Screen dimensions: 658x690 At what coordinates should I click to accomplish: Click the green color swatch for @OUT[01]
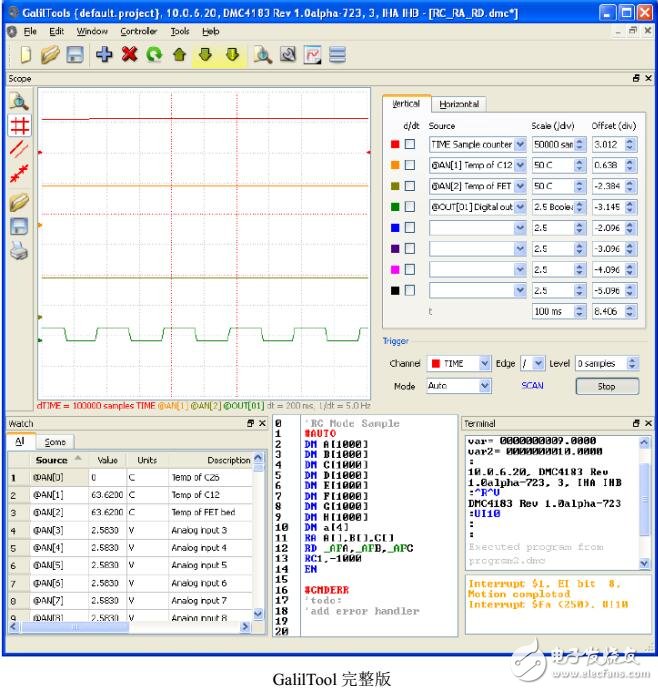click(x=395, y=207)
